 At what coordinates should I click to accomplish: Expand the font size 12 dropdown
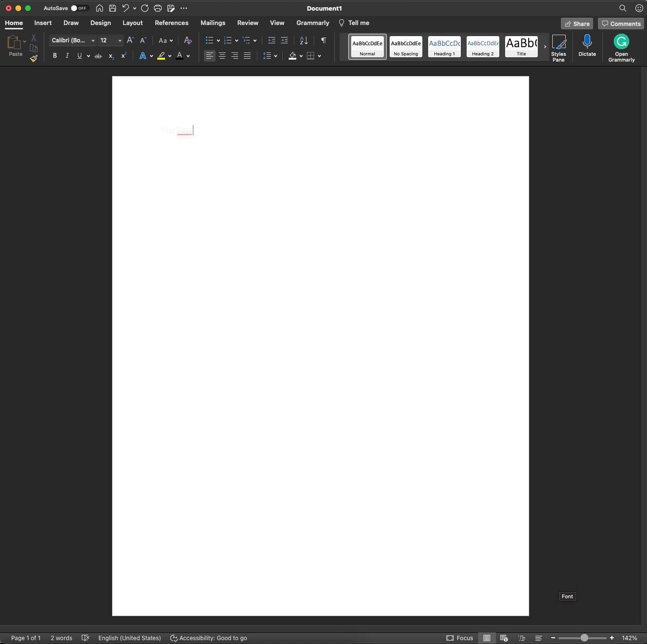[x=120, y=40]
